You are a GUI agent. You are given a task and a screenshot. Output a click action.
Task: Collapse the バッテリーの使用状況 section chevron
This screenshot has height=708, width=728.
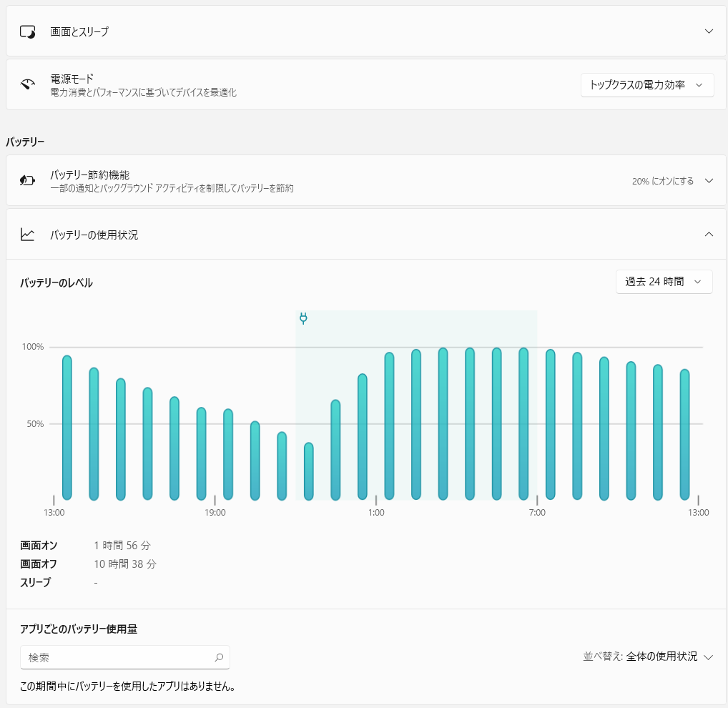point(709,235)
